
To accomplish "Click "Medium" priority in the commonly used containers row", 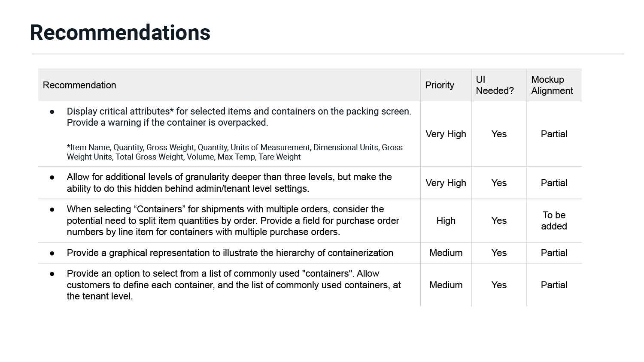I will point(446,285).
